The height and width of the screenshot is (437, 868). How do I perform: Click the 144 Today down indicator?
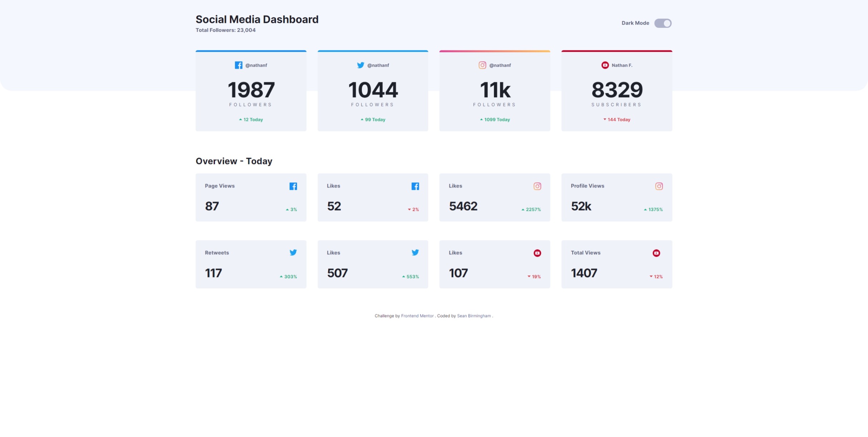coord(617,119)
